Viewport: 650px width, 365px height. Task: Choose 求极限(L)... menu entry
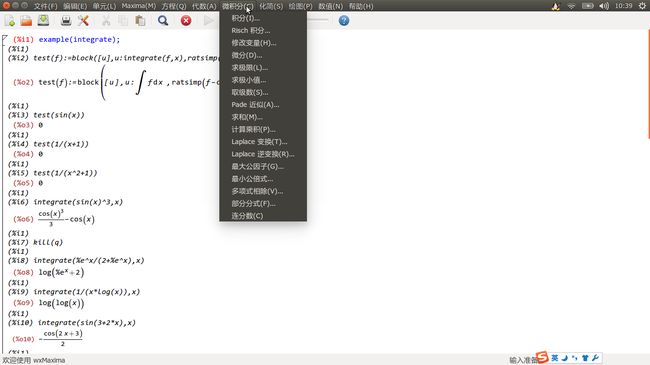[x=263, y=68]
